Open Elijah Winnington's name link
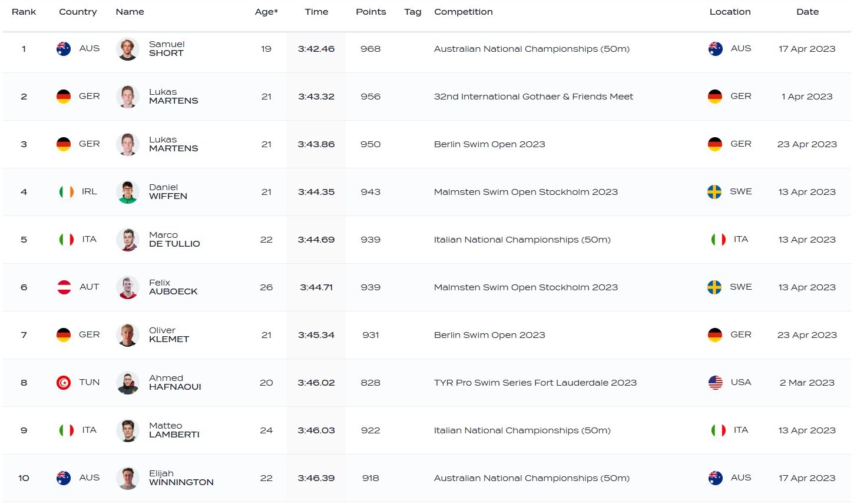 click(x=181, y=478)
